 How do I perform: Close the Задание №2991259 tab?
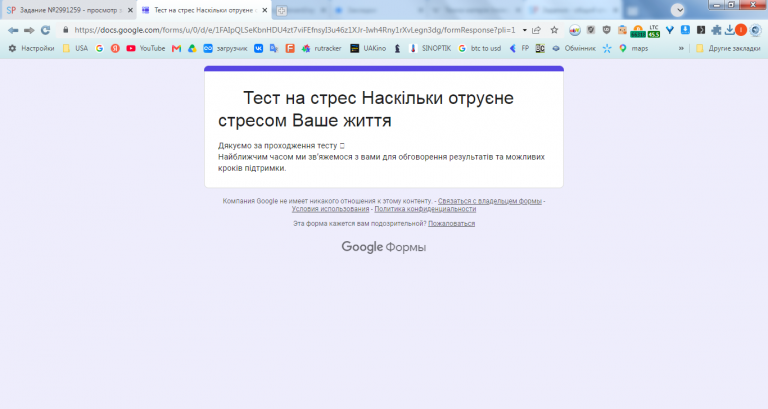pyautogui.click(x=130, y=10)
